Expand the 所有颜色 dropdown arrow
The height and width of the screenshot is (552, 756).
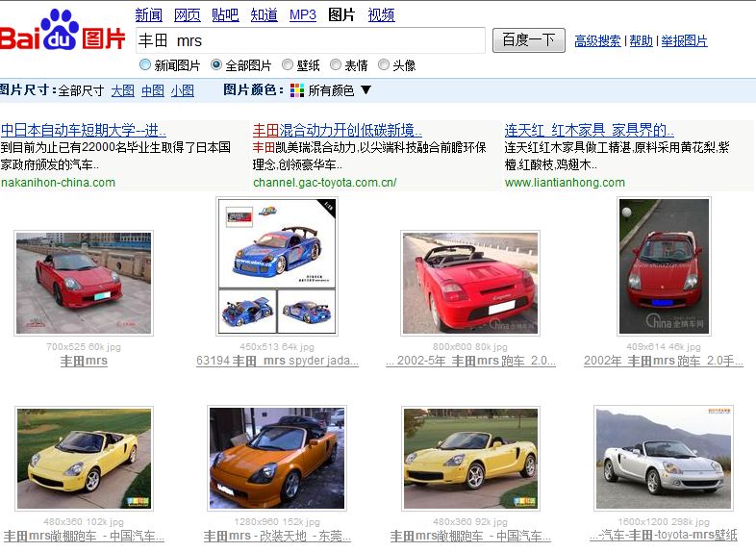[x=365, y=89]
